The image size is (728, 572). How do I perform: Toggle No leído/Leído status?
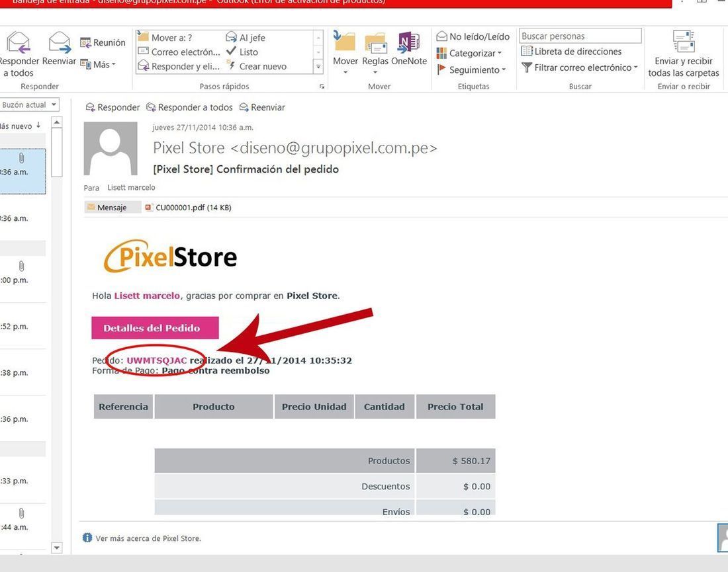[473, 36]
